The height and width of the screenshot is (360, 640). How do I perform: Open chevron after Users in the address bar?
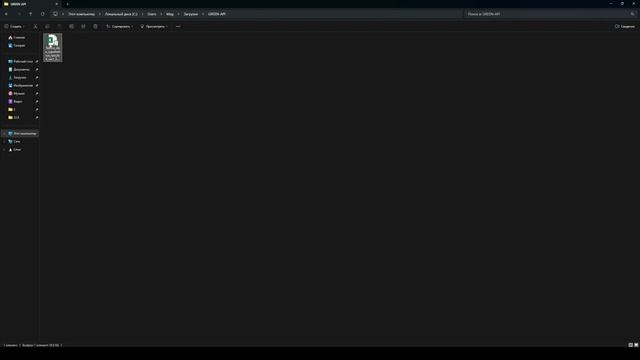tap(161, 14)
